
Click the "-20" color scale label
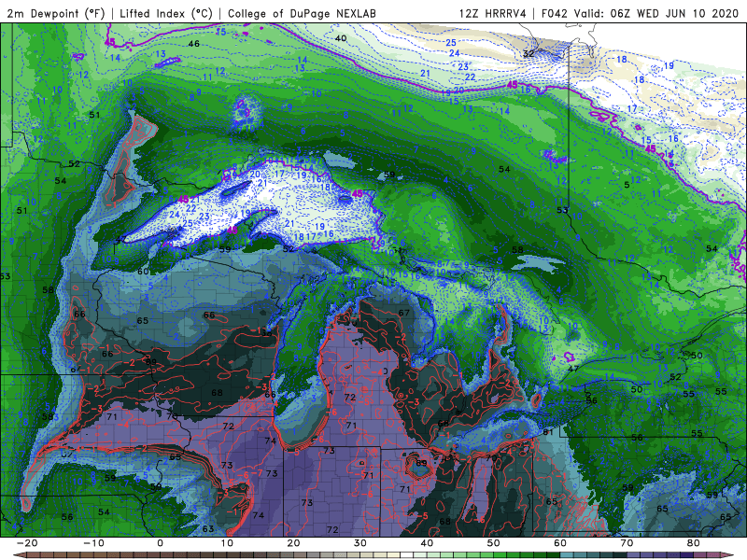click(x=27, y=543)
